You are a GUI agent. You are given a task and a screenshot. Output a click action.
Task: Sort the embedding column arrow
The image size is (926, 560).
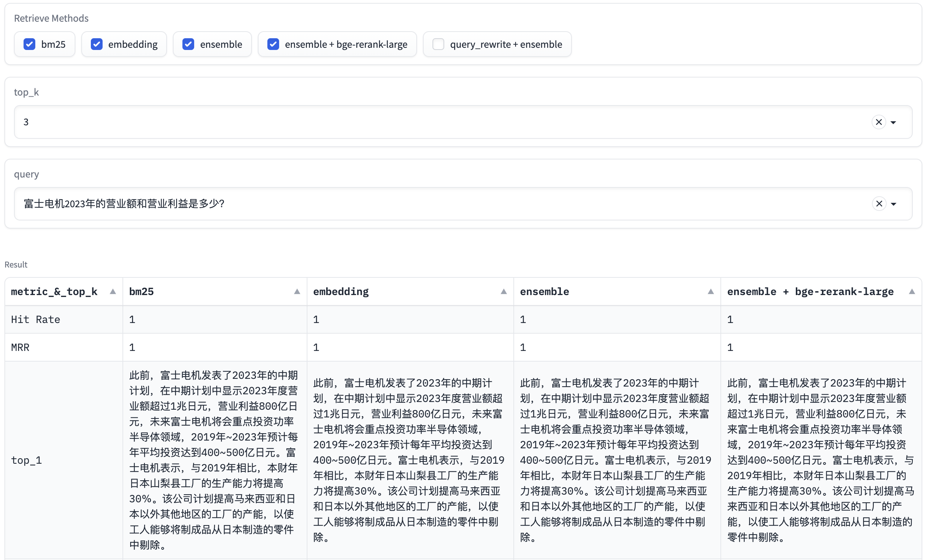pyautogui.click(x=503, y=291)
